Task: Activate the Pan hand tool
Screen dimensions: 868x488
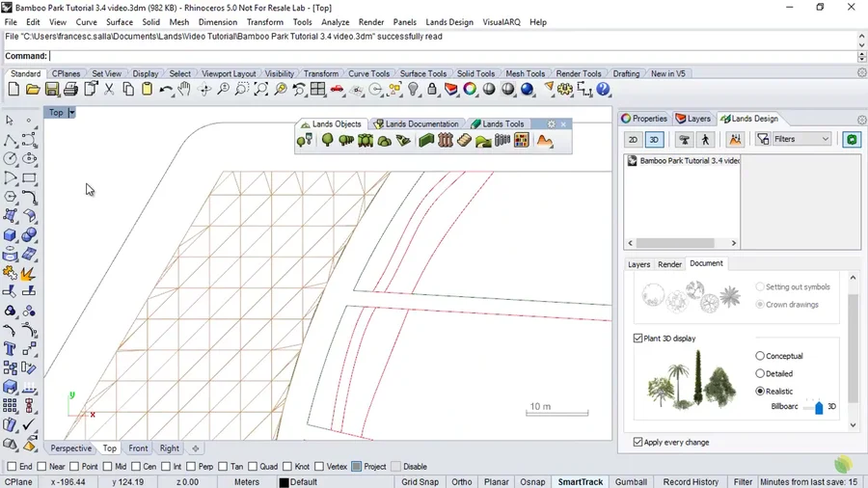Action: click(184, 89)
